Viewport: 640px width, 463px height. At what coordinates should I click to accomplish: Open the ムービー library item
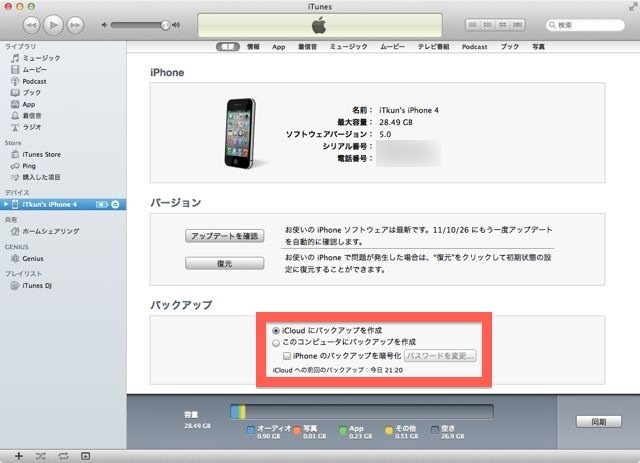34,69
